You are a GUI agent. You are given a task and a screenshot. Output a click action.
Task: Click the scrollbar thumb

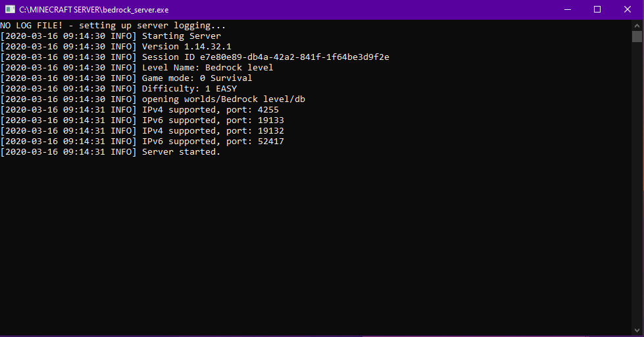[637, 36]
